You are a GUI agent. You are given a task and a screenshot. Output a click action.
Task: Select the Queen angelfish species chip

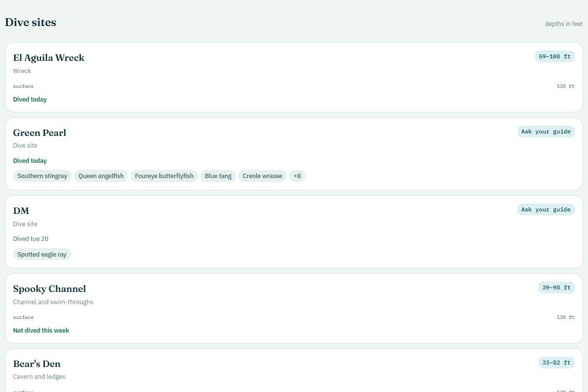(101, 176)
